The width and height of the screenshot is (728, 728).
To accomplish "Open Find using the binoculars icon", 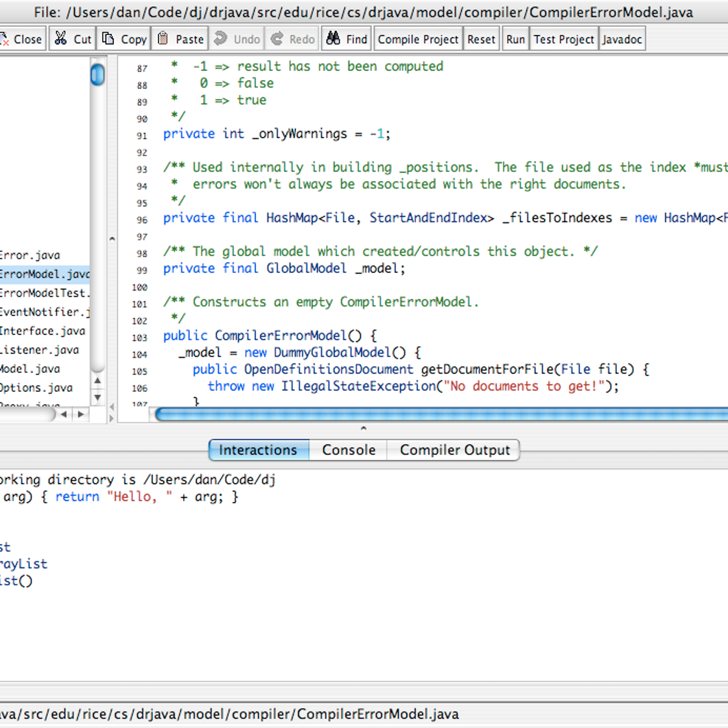I will tap(332, 38).
